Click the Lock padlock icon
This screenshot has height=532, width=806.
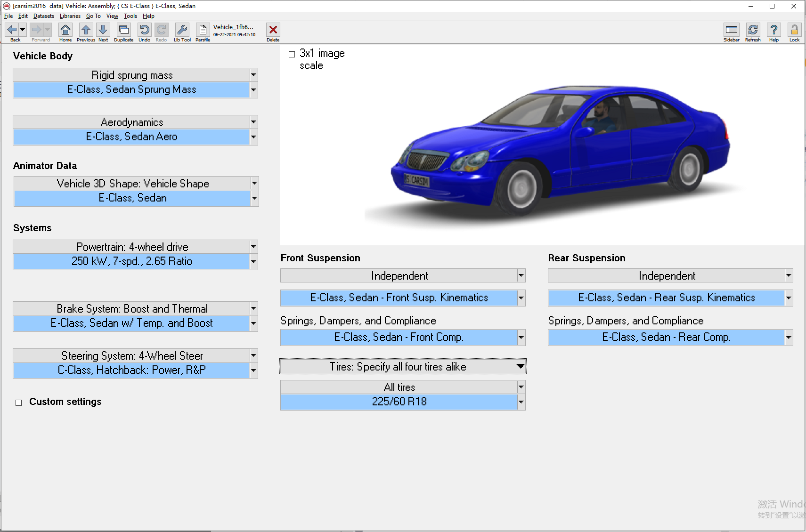(794, 31)
